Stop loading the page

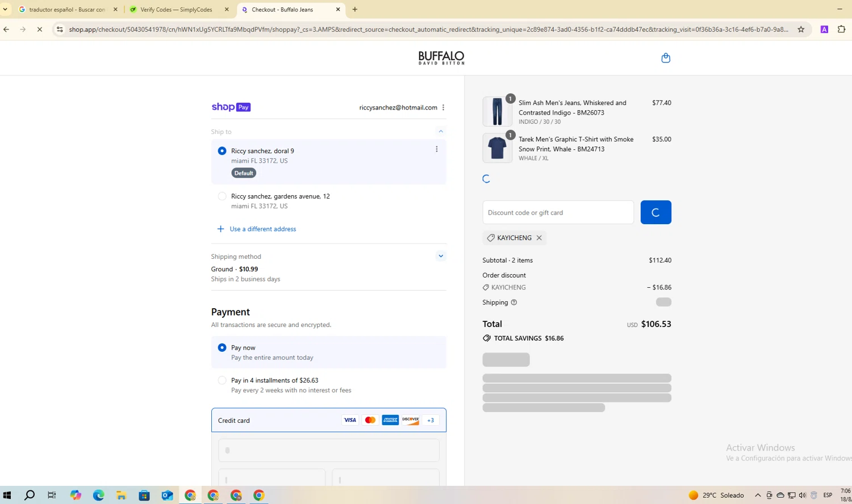39,30
